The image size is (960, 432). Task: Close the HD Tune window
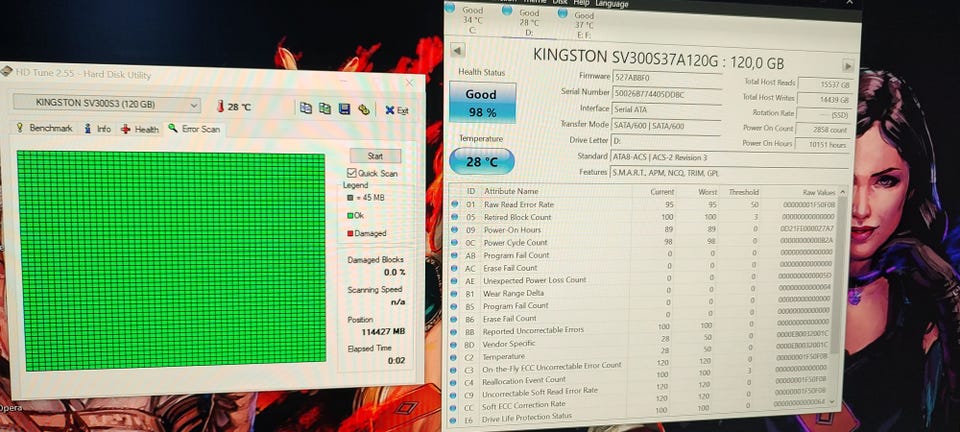(x=409, y=83)
